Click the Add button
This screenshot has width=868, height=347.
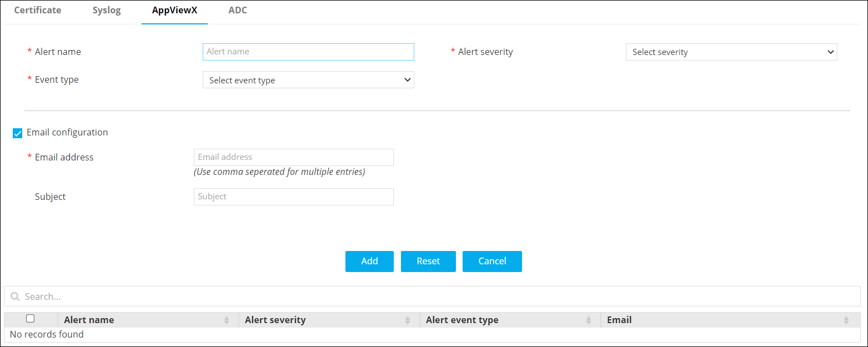(369, 261)
